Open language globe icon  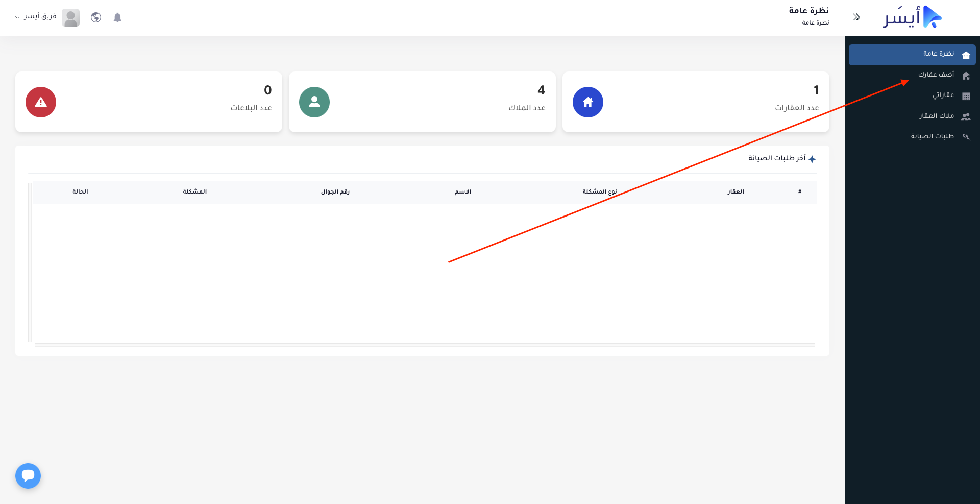tap(96, 17)
